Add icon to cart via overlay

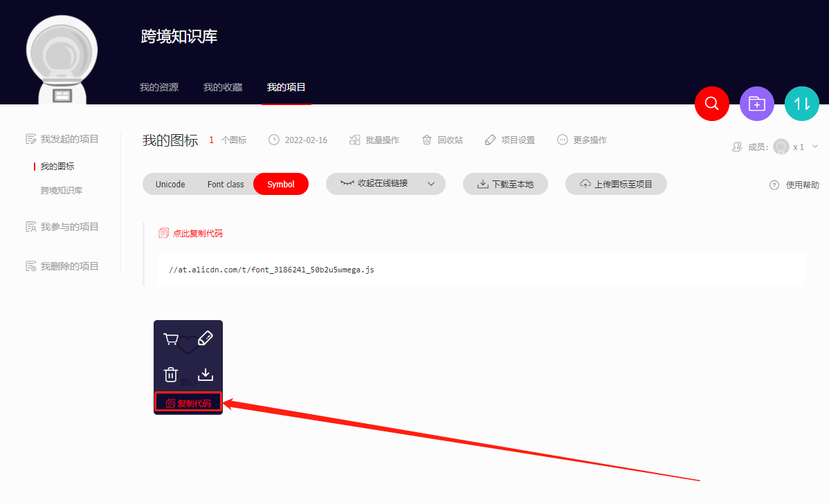(x=171, y=339)
